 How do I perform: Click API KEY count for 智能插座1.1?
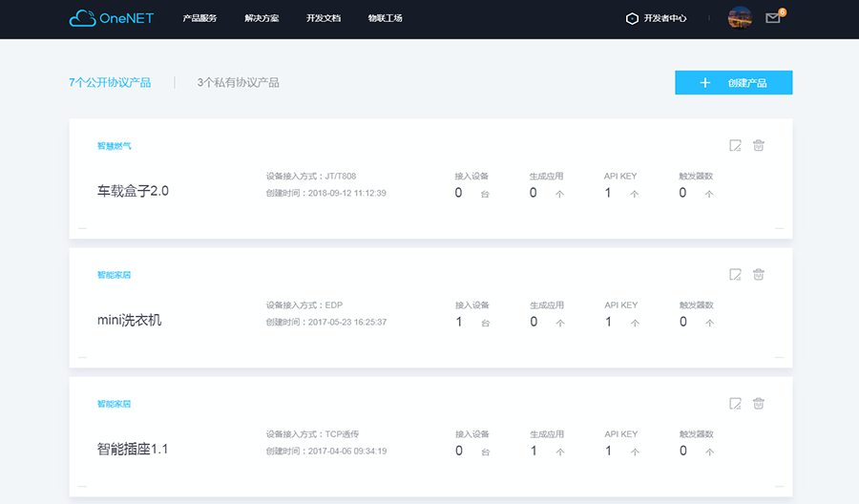pos(609,451)
